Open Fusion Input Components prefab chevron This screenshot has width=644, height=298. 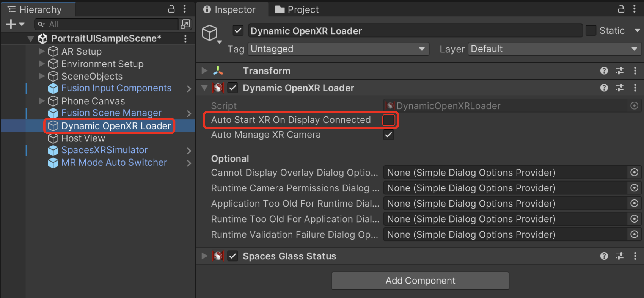(189, 89)
